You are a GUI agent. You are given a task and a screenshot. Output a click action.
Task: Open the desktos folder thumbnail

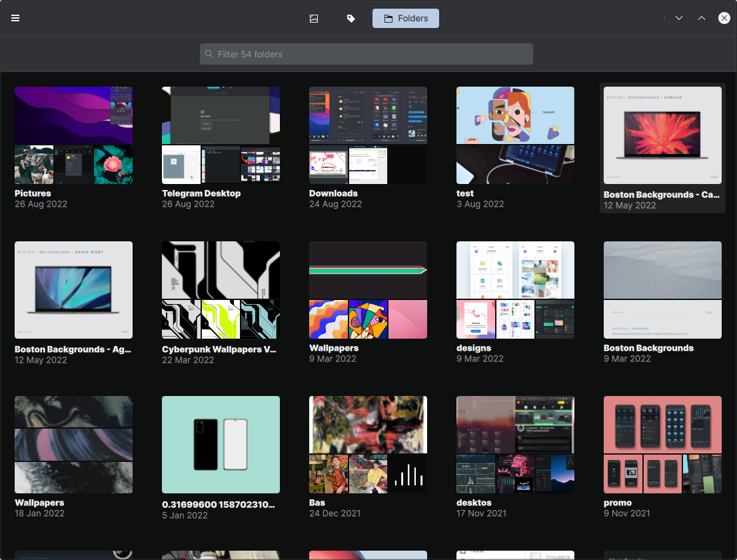tap(515, 444)
